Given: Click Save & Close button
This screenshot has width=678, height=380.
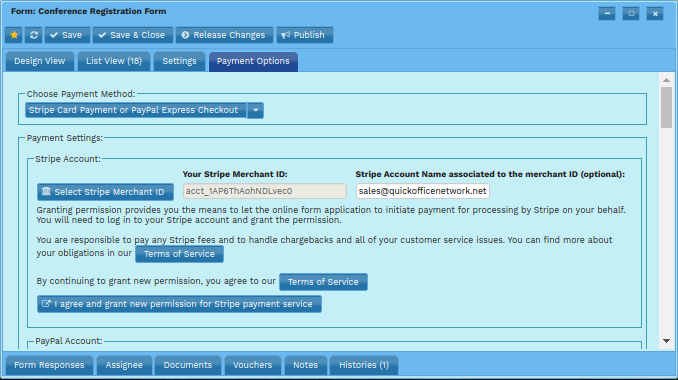Looking at the screenshot, I should pyautogui.click(x=133, y=35).
